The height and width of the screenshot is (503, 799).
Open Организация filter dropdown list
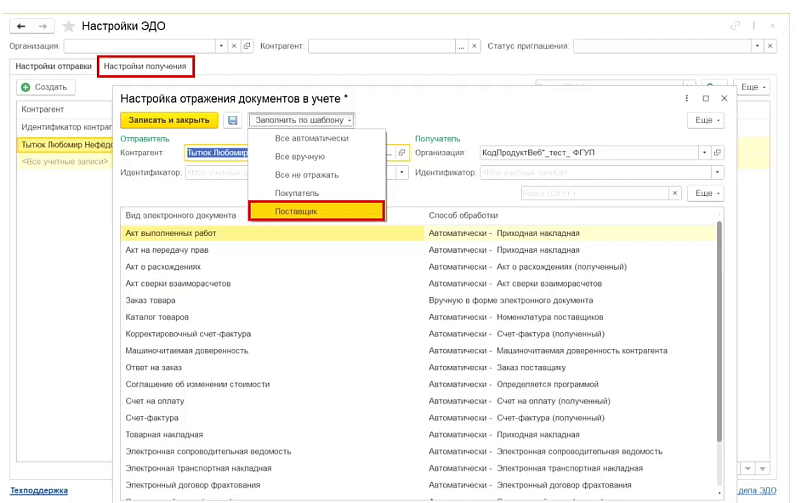[x=221, y=46]
